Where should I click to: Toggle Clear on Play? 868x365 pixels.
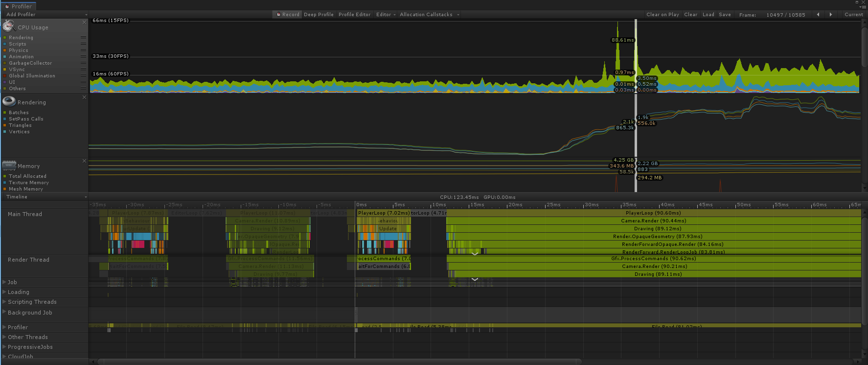pyautogui.click(x=662, y=15)
